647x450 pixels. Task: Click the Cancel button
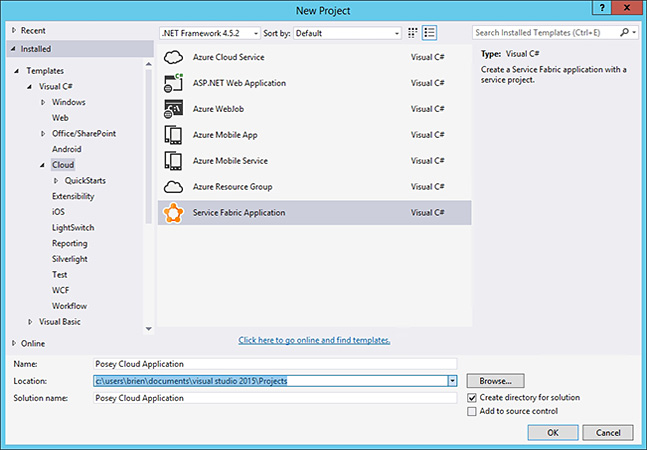[x=608, y=432]
